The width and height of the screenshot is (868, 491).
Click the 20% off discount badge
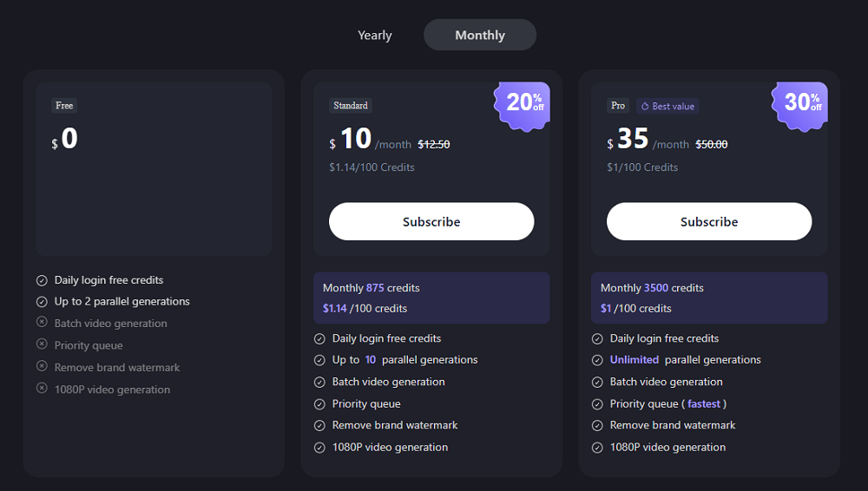524,103
